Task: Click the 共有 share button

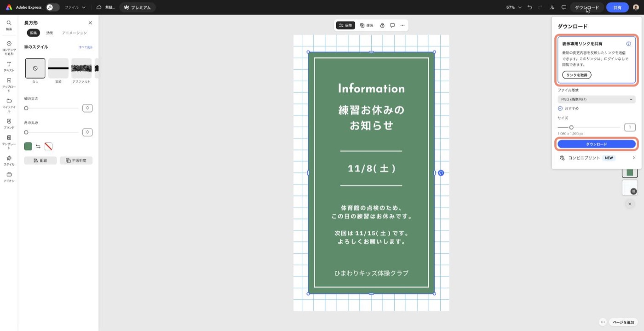Action: [x=617, y=7]
